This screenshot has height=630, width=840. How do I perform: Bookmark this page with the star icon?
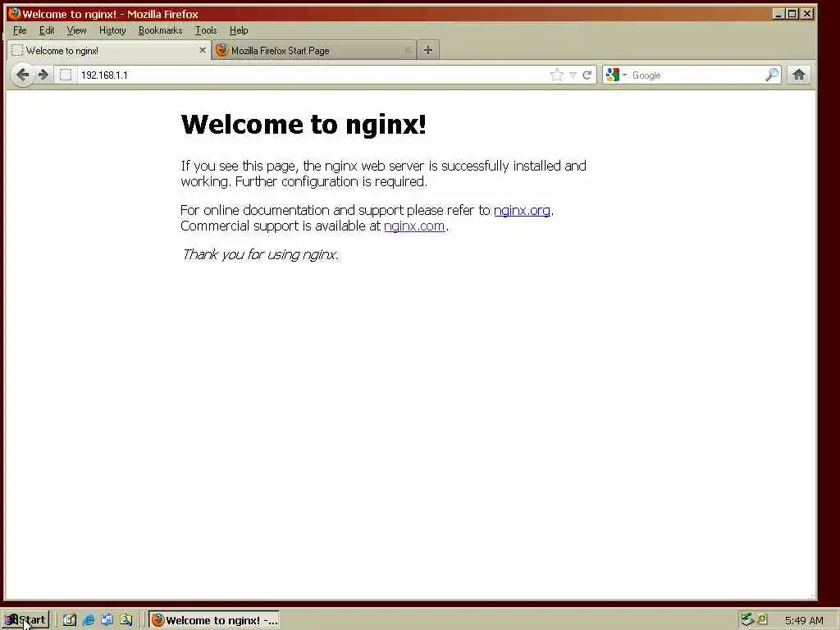(557, 75)
